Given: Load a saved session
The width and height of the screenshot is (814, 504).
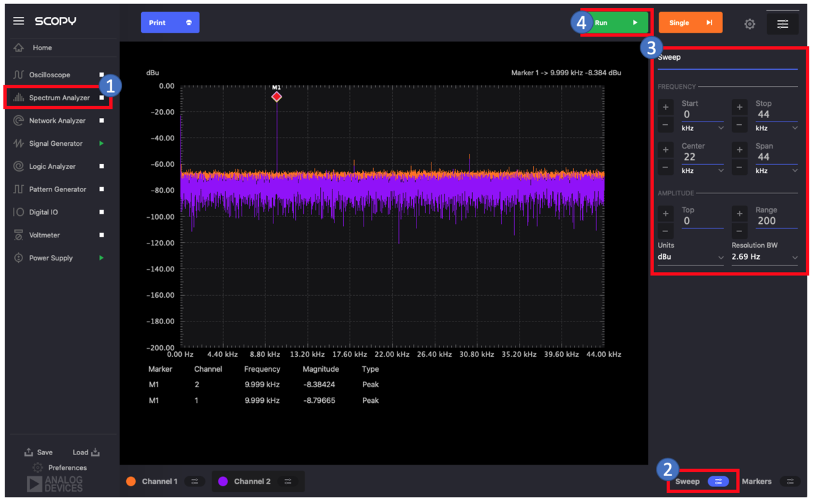Looking at the screenshot, I should (x=86, y=452).
